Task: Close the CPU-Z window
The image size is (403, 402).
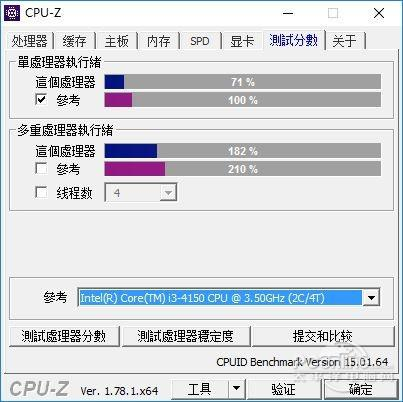Action: tap(379, 13)
